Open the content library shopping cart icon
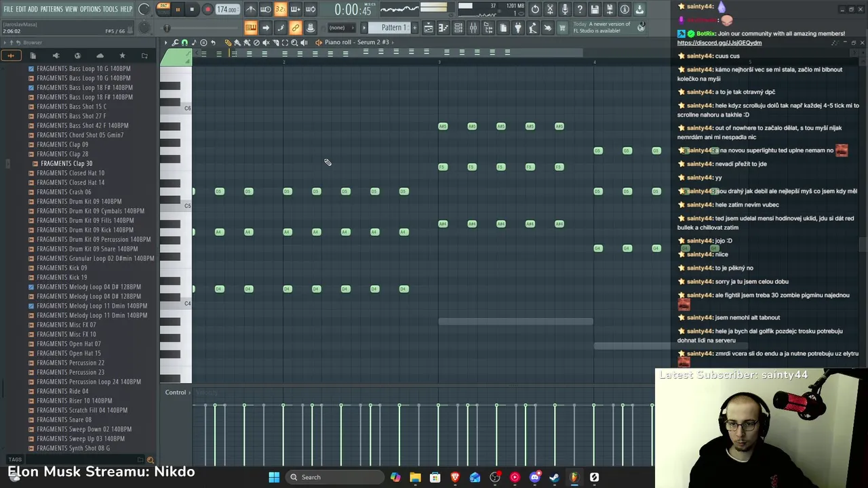868x488 pixels. tap(561, 28)
